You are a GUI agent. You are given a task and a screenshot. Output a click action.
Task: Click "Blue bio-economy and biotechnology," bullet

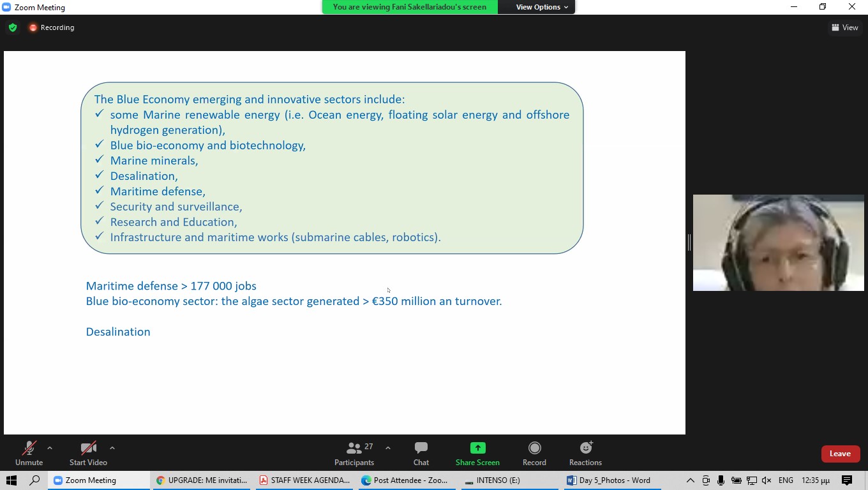[208, 145]
